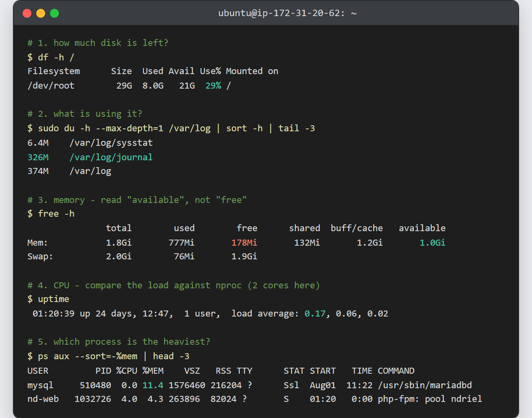Click the highlighted 1.0Gi available value
The height and width of the screenshot is (418, 532).
coord(432,243)
